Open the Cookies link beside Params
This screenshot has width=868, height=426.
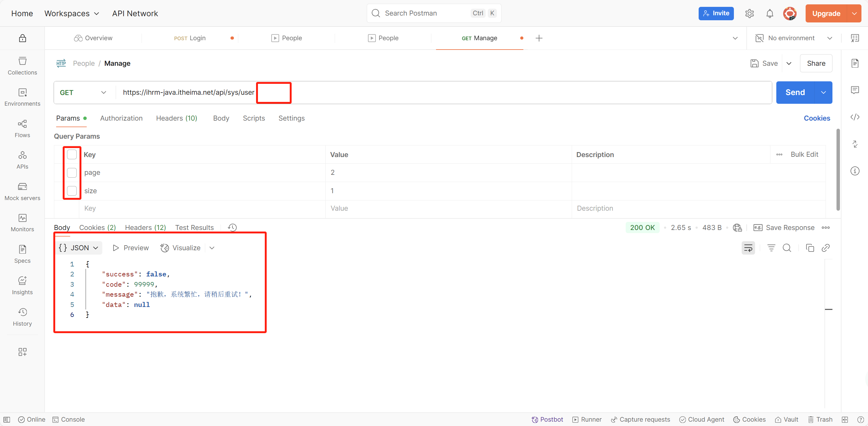[817, 118]
